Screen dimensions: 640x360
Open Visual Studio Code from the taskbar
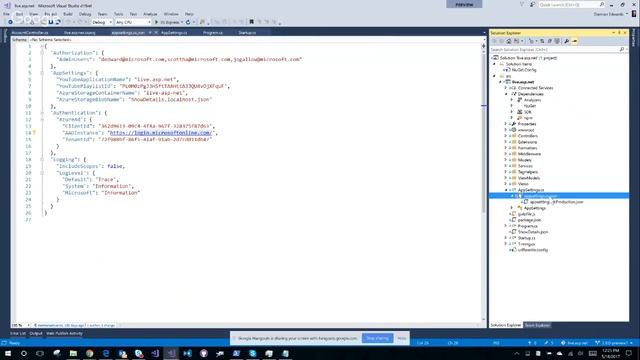tap(187, 353)
